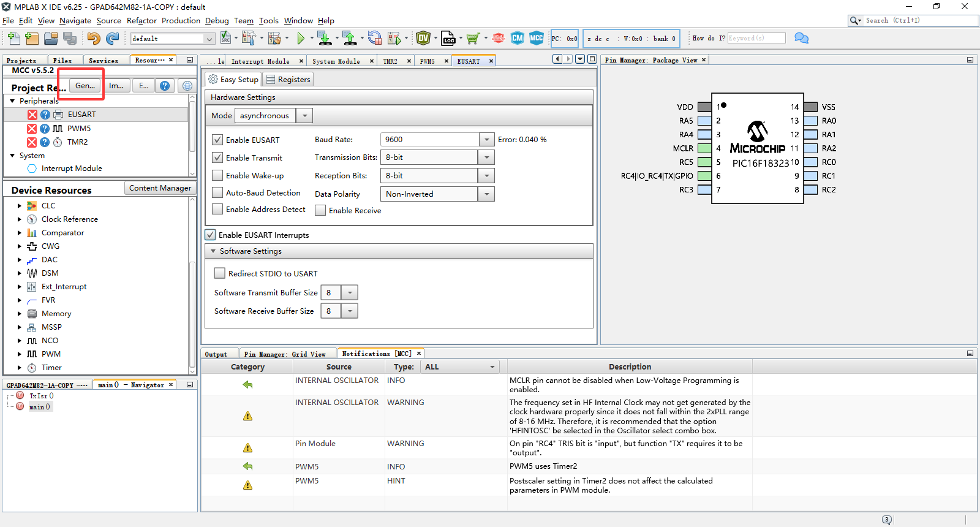The image size is (980, 527).
Task: Open the project configuration default combo box
Action: click(173, 39)
